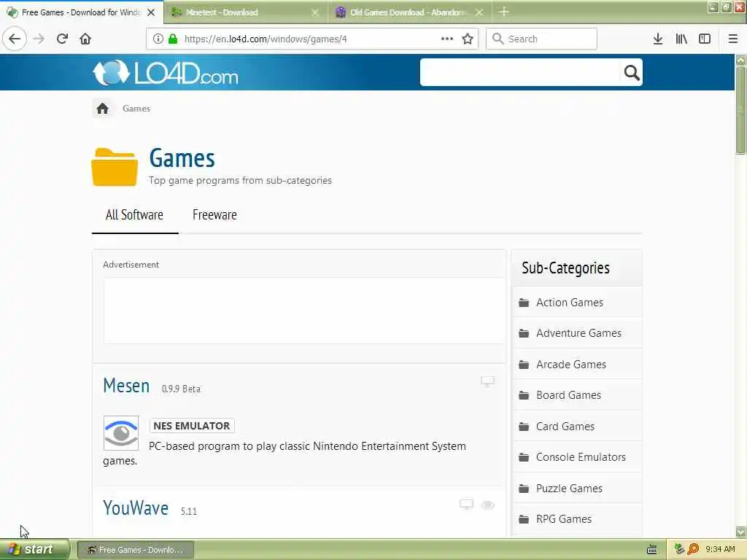The image size is (747, 560).
Task: Click the system tray clock
Action: pyautogui.click(x=720, y=550)
